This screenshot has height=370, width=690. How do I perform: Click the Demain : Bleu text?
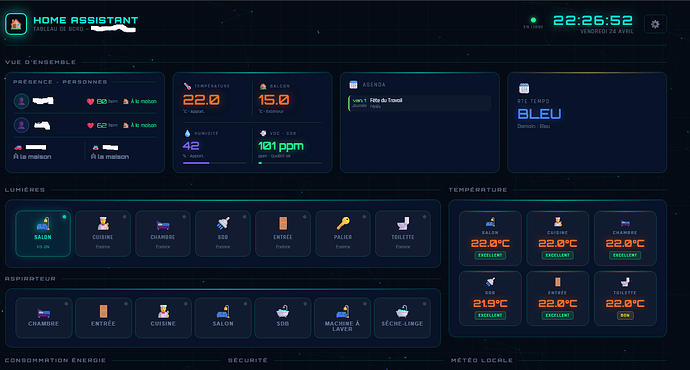point(533,126)
